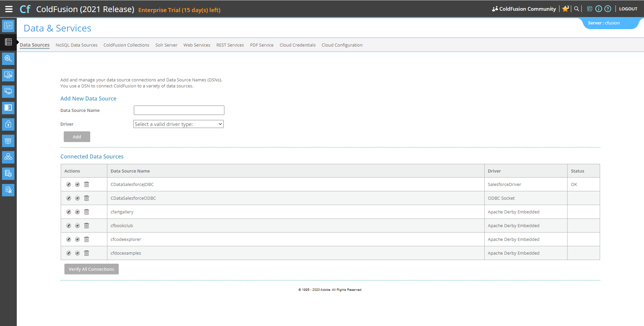Click the search magnifier in top bar

pos(577,9)
